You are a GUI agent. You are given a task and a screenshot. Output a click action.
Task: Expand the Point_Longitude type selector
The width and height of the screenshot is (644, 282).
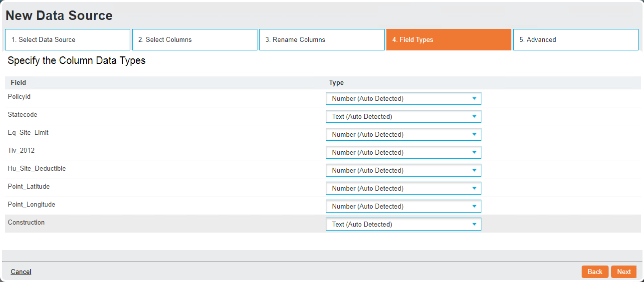[x=403, y=206]
